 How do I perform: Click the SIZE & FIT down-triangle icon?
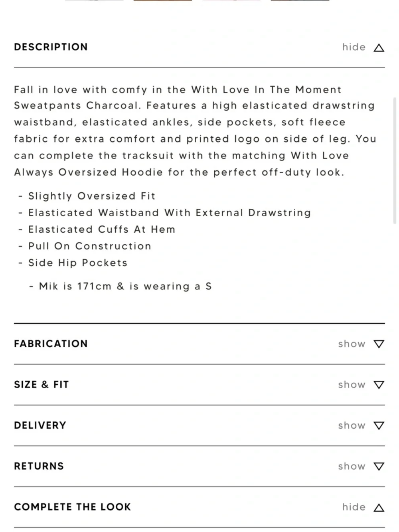click(379, 385)
